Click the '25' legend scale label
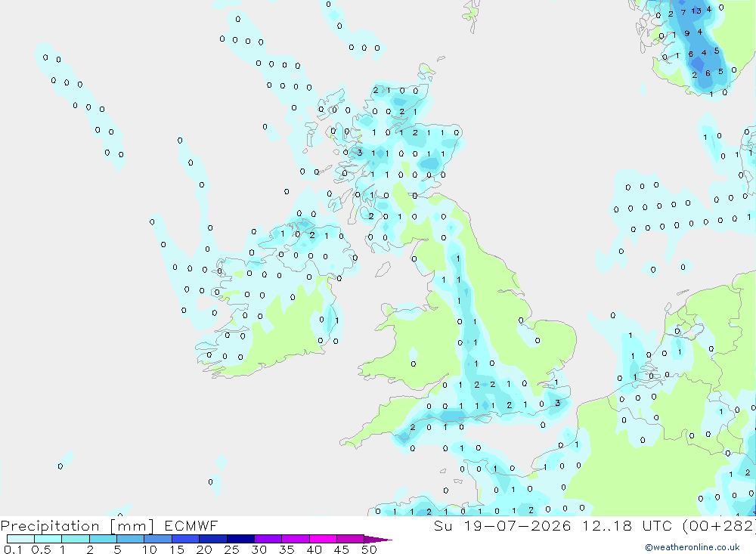The image size is (756, 554). (232, 549)
